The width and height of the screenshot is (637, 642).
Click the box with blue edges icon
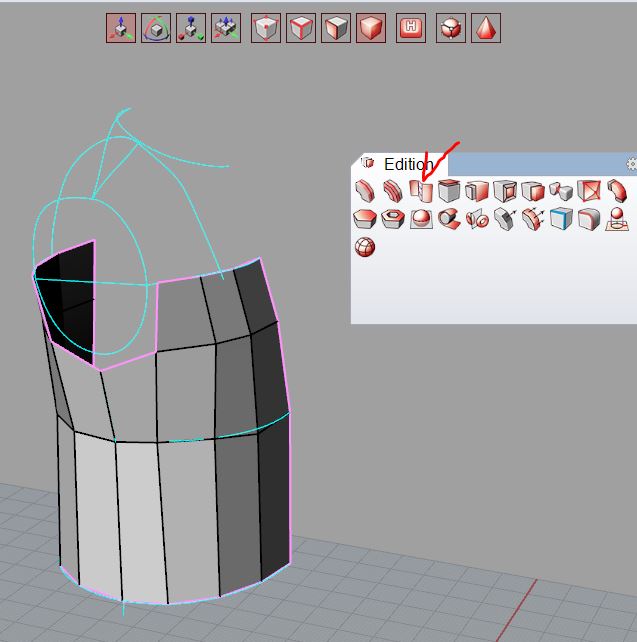(561, 219)
